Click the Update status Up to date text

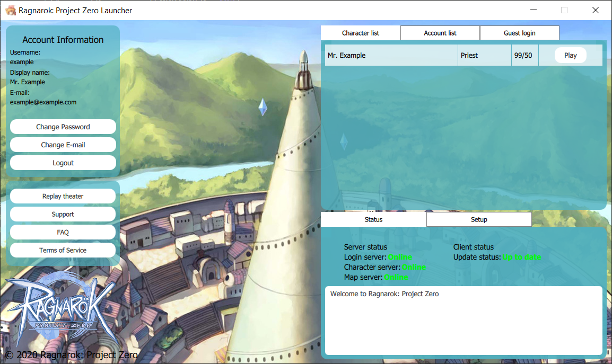521,257
